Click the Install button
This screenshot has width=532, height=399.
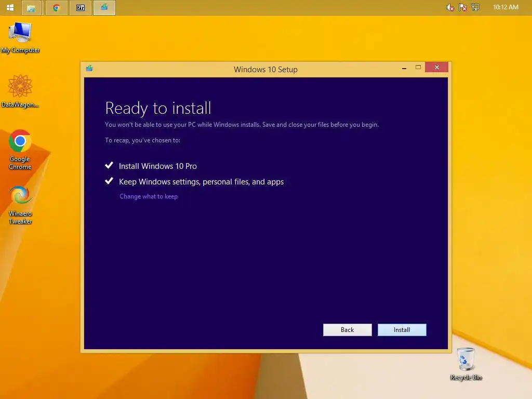coord(402,330)
